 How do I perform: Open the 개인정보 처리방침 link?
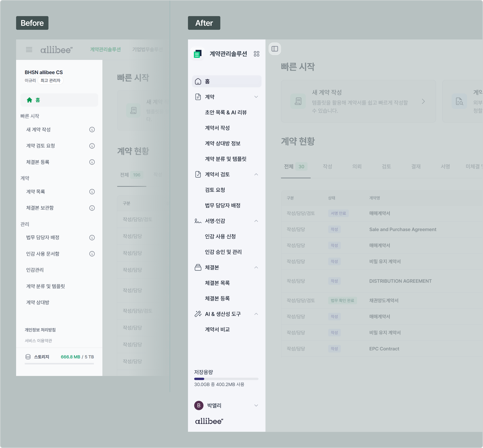click(40, 330)
